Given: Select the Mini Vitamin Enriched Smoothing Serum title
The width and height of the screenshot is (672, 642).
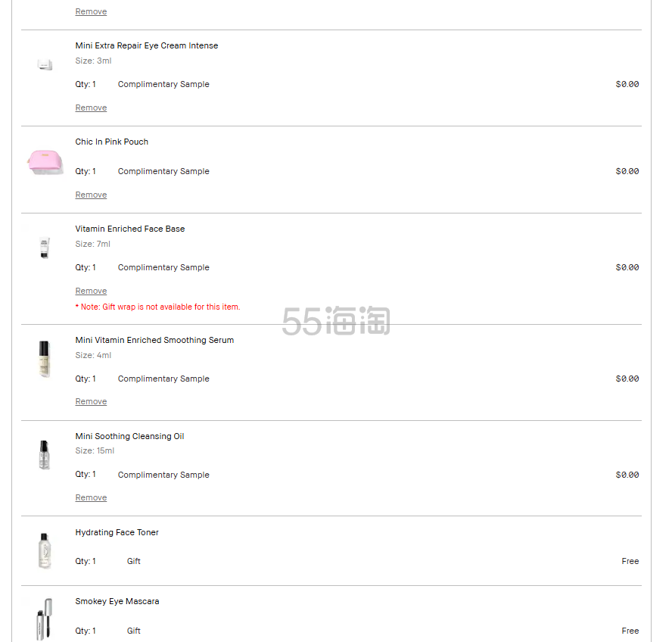Looking at the screenshot, I should (x=154, y=341).
